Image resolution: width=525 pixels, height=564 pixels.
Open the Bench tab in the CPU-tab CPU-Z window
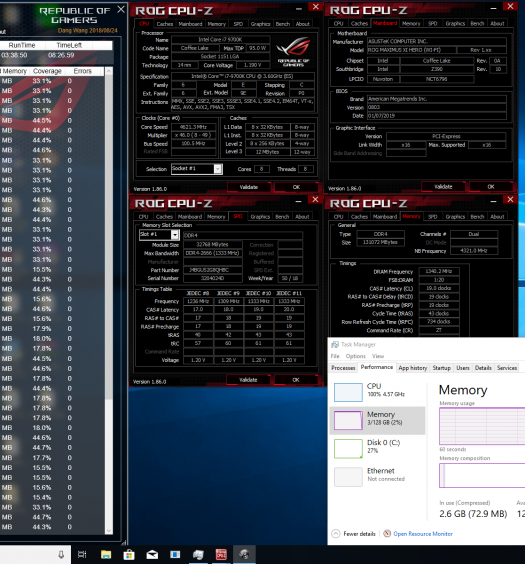point(283,24)
